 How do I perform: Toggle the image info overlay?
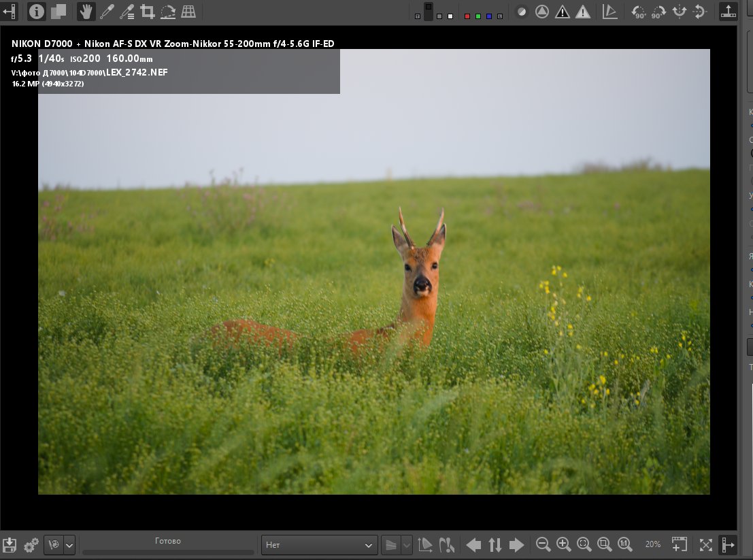click(x=37, y=12)
